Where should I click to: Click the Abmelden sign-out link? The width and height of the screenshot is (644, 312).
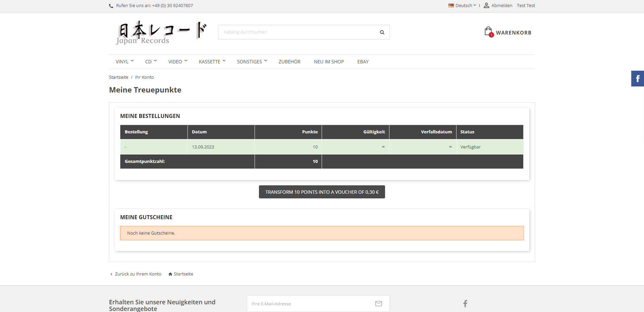click(x=502, y=5)
